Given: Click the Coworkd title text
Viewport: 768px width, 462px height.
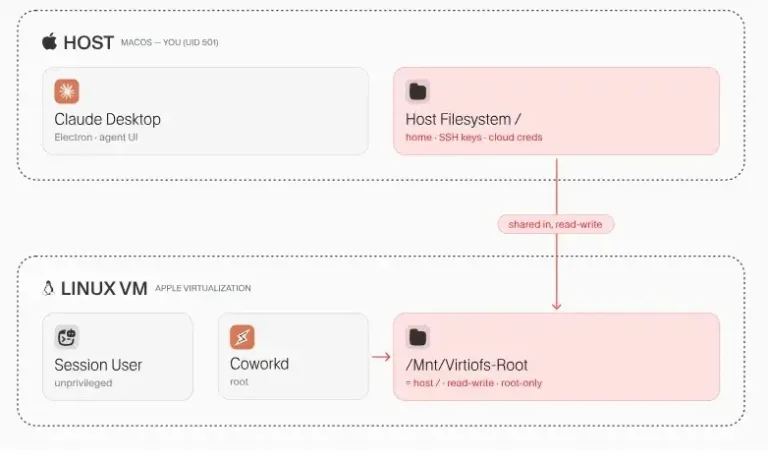Looking at the screenshot, I should pyautogui.click(x=260, y=364).
